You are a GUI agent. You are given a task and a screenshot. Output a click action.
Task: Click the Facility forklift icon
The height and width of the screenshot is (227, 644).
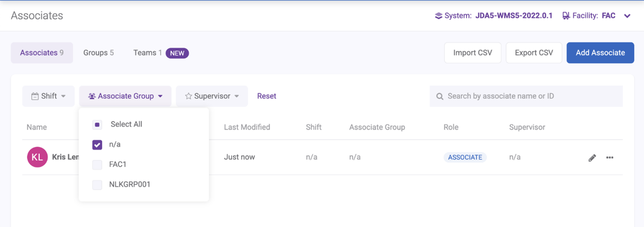click(566, 15)
